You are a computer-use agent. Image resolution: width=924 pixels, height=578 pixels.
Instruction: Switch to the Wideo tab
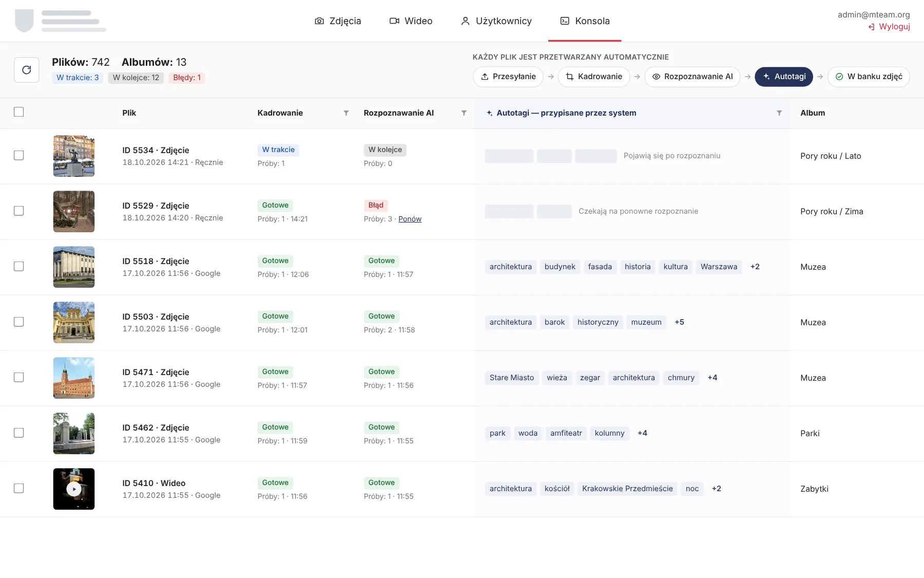411,21
